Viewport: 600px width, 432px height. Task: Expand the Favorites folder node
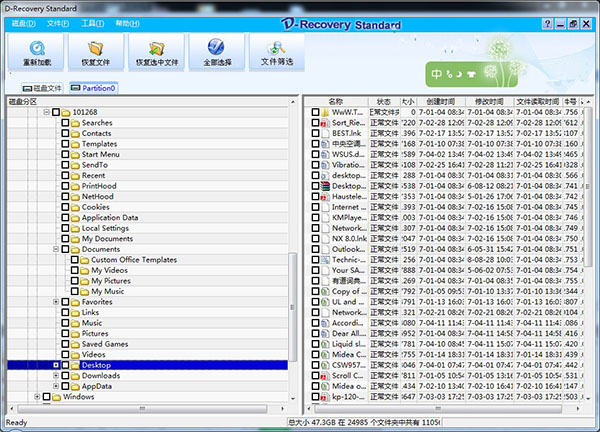(x=56, y=302)
